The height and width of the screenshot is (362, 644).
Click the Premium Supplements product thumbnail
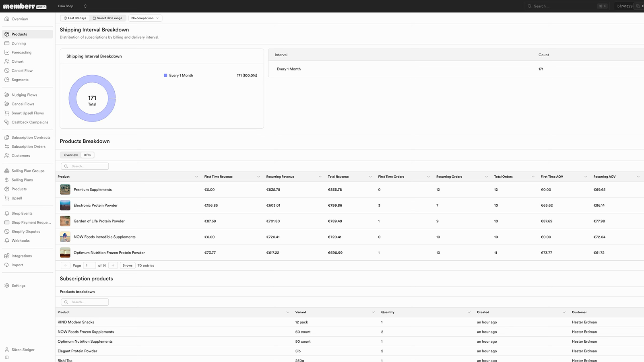point(65,189)
